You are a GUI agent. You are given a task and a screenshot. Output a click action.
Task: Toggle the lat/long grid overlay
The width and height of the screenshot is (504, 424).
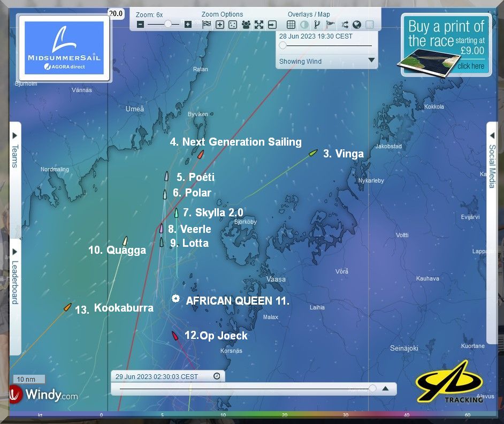(x=291, y=24)
